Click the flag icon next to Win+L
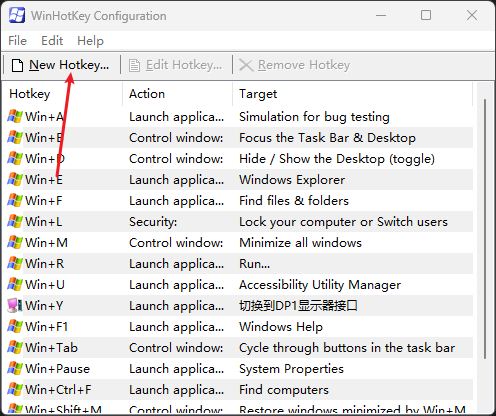This screenshot has height=416, width=496. tap(15, 222)
